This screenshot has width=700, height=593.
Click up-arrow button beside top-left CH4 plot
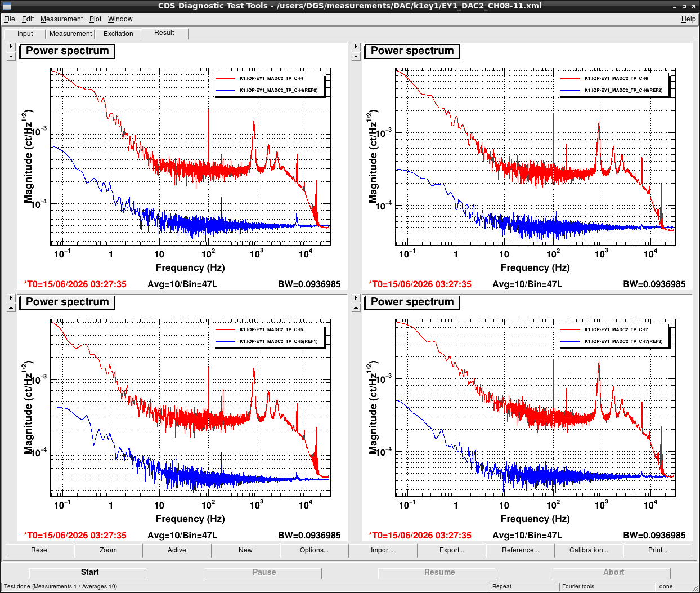pos(11,56)
